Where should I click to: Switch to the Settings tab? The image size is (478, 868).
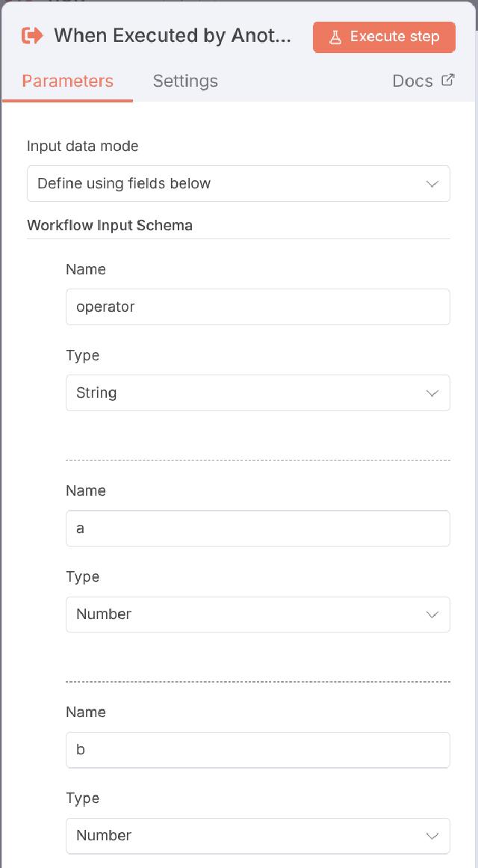pyautogui.click(x=185, y=81)
